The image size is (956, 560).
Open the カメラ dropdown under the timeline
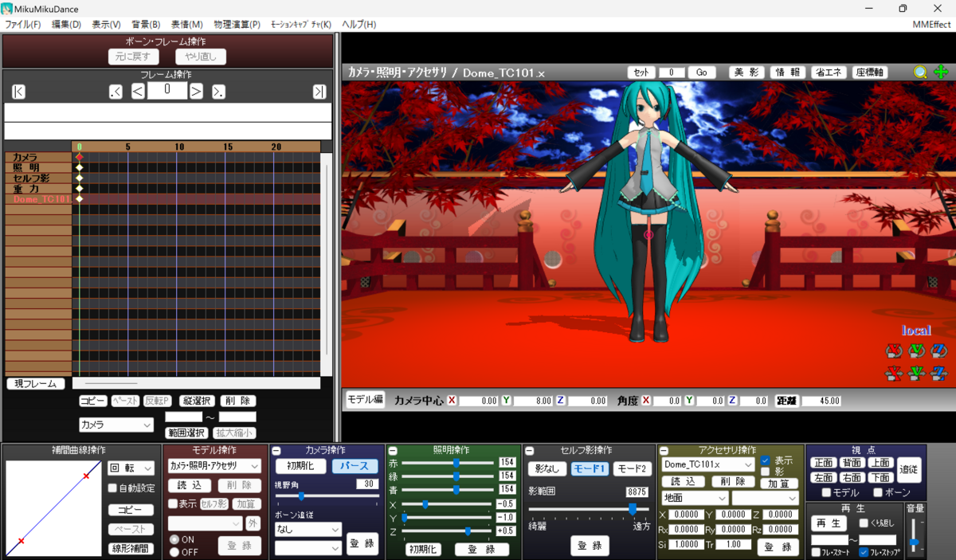tap(116, 425)
